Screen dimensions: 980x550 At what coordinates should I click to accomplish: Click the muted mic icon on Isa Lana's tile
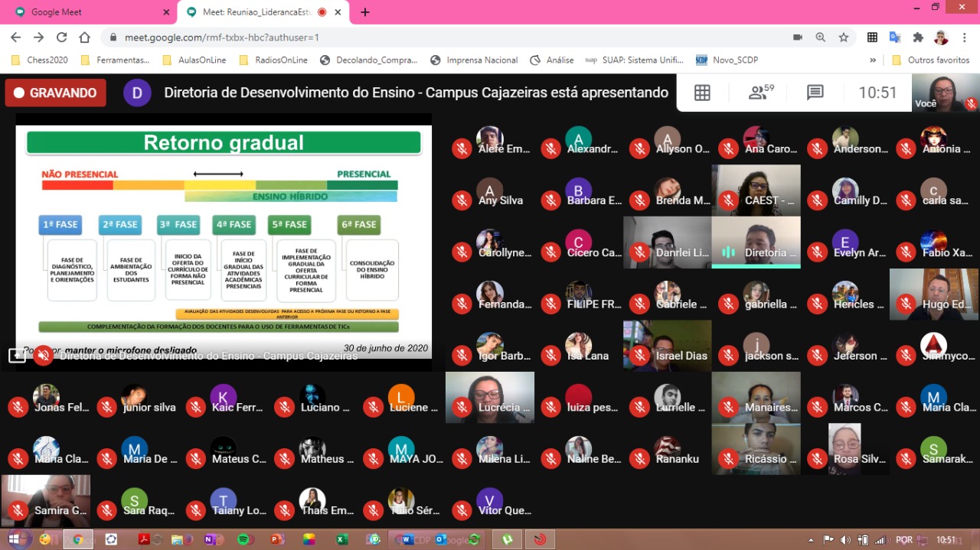click(x=550, y=355)
